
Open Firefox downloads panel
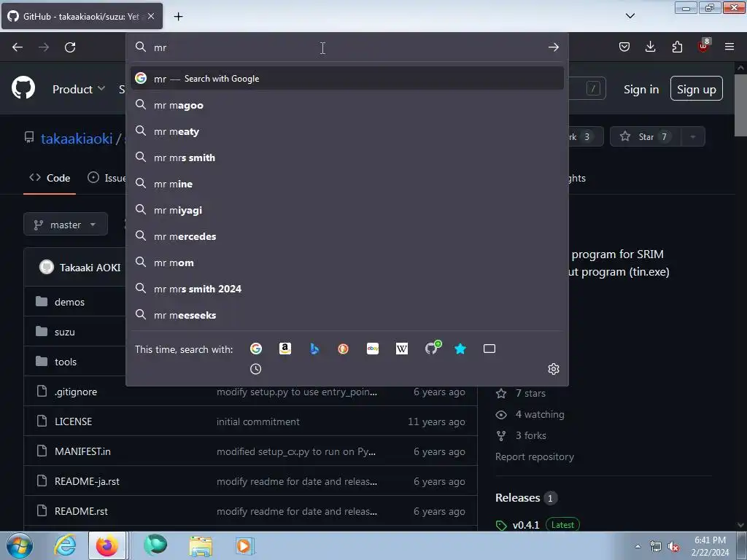point(650,47)
